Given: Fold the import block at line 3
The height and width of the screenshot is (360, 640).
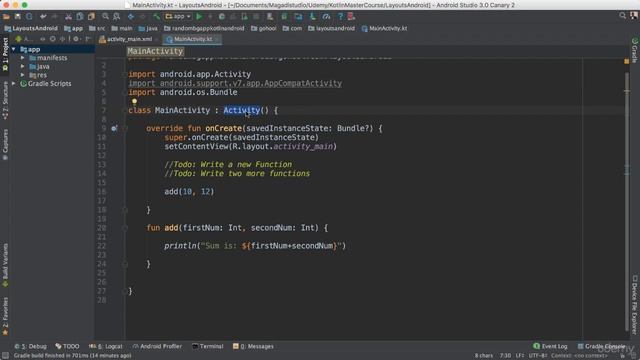Looking at the screenshot, I should pos(124,74).
